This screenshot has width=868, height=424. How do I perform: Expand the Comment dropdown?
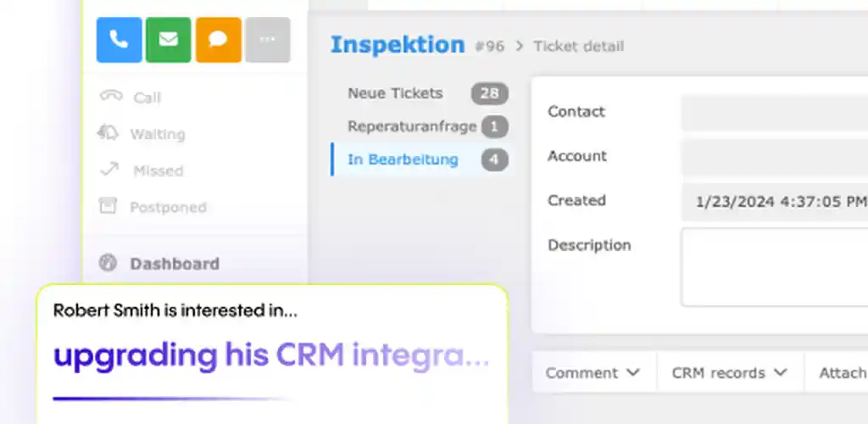(593, 372)
